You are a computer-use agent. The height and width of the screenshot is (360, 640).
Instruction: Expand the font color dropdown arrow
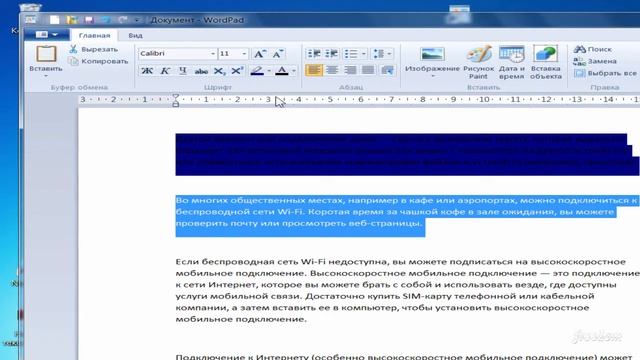tap(293, 71)
